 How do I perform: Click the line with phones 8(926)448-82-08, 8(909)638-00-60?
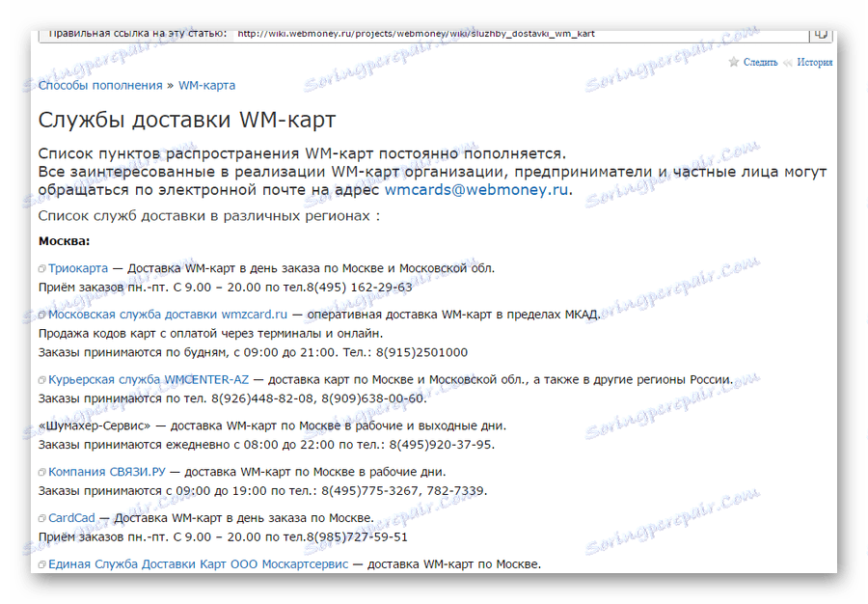232,398
